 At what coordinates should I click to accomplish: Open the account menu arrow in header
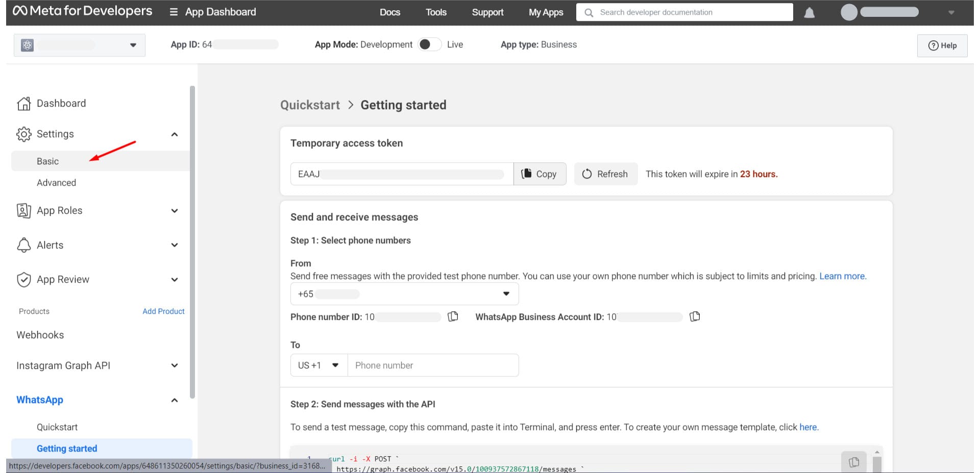click(951, 12)
